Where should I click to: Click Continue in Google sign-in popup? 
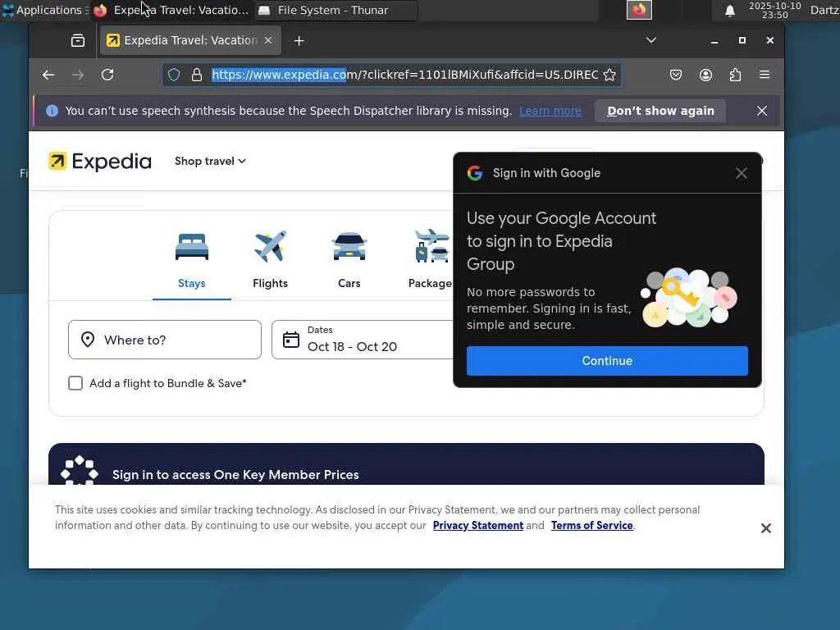tap(607, 361)
